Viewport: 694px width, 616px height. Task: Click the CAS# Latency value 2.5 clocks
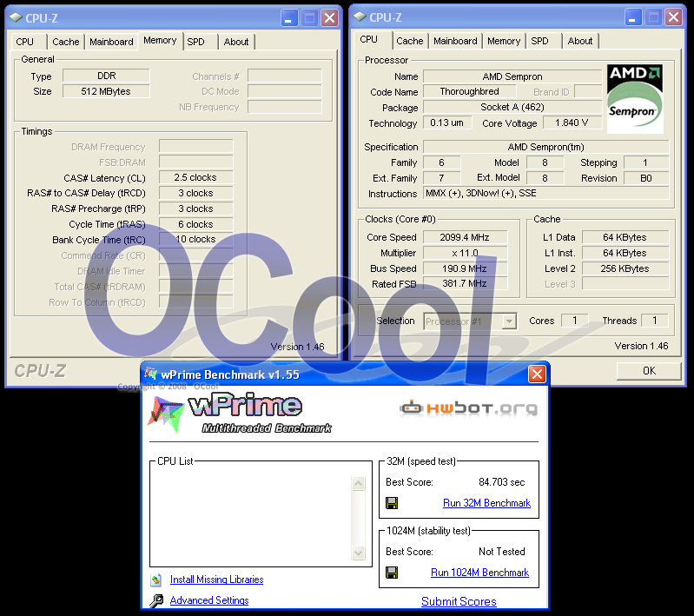pos(195,177)
